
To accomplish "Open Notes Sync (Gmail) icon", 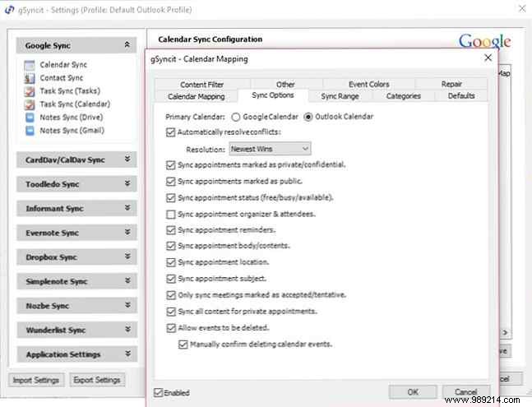I will point(30,131).
